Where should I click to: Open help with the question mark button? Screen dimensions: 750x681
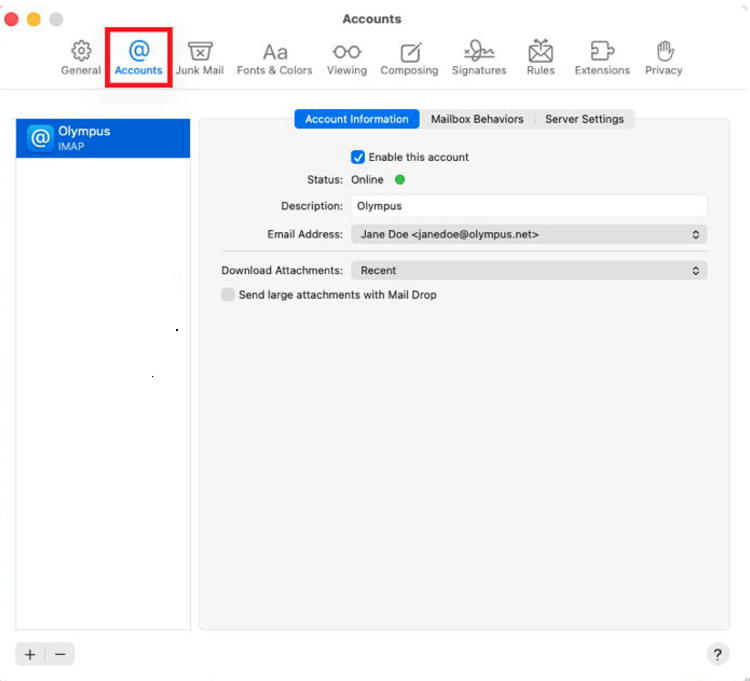pyautogui.click(x=717, y=654)
